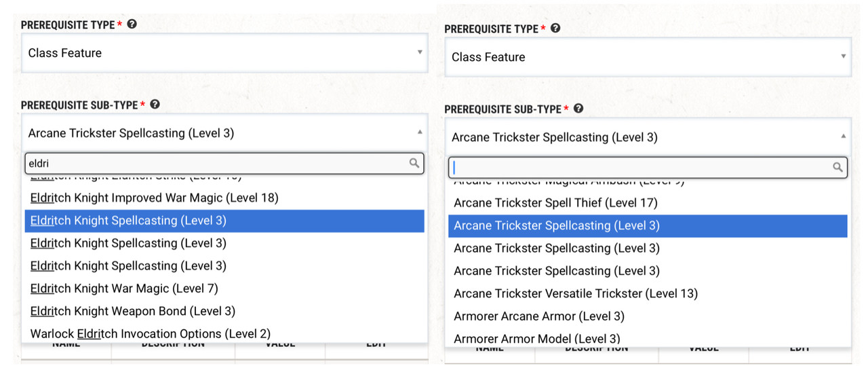
Task: Click help icon beside Prerequisite Sub-Type, right panel
Action: point(578,109)
